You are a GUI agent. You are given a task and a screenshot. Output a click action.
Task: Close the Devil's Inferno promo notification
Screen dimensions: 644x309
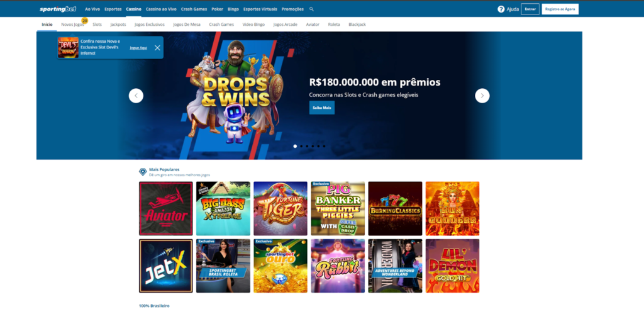157,48
